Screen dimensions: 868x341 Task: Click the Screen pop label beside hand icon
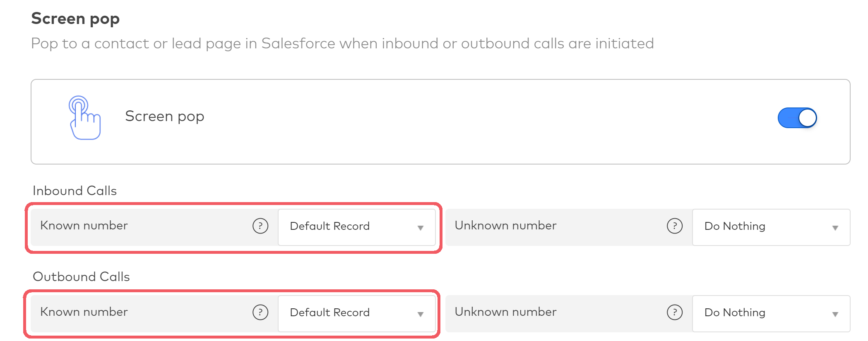165,117
